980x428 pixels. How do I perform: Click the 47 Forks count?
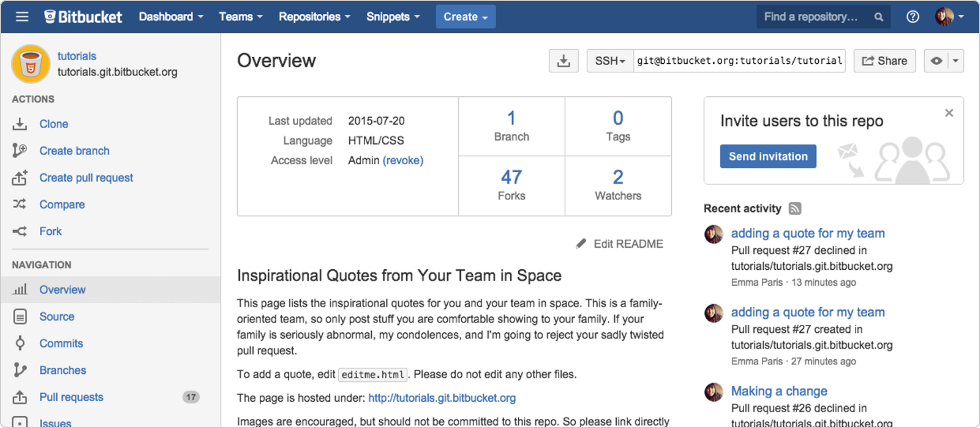click(511, 178)
